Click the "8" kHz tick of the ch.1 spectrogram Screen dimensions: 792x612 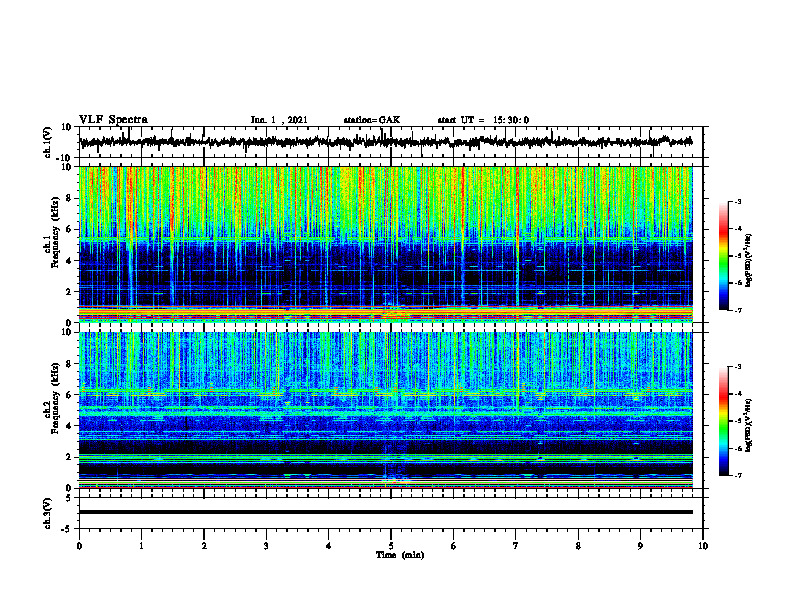pyautogui.click(x=69, y=198)
